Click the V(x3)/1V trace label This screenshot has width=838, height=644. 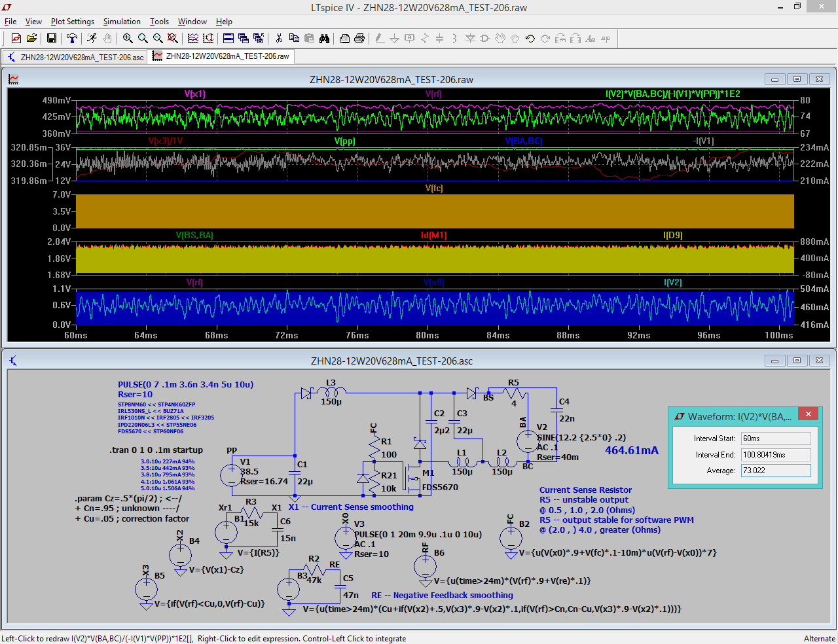pos(166,141)
